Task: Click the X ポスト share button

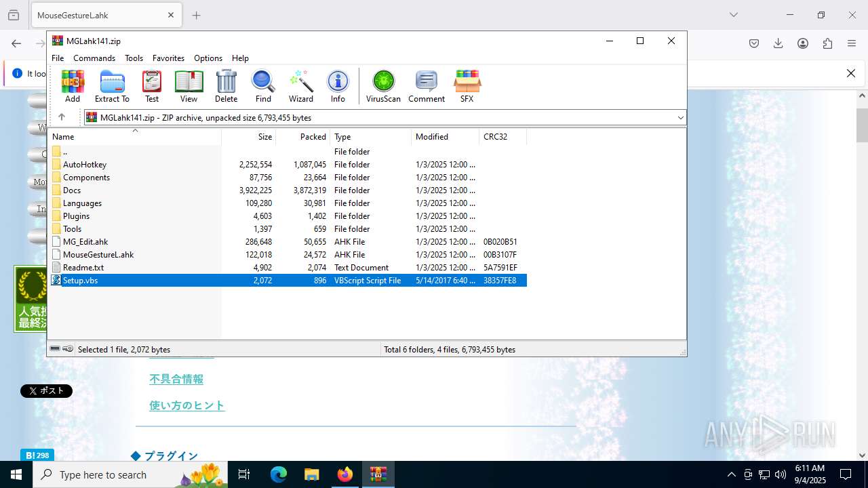Action: click(x=46, y=390)
